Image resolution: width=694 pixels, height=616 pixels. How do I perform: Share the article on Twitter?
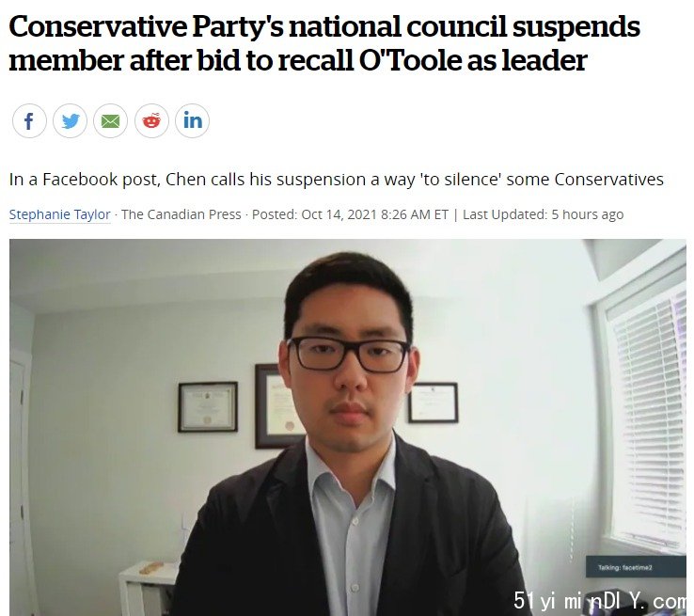click(x=70, y=120)
